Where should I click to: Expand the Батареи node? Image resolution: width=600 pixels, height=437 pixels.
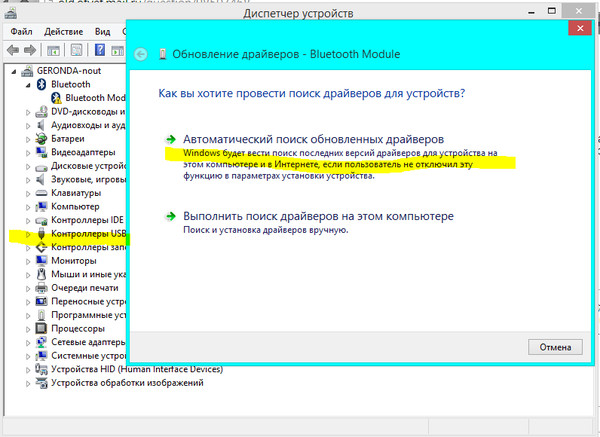click(x=28, y=140)
